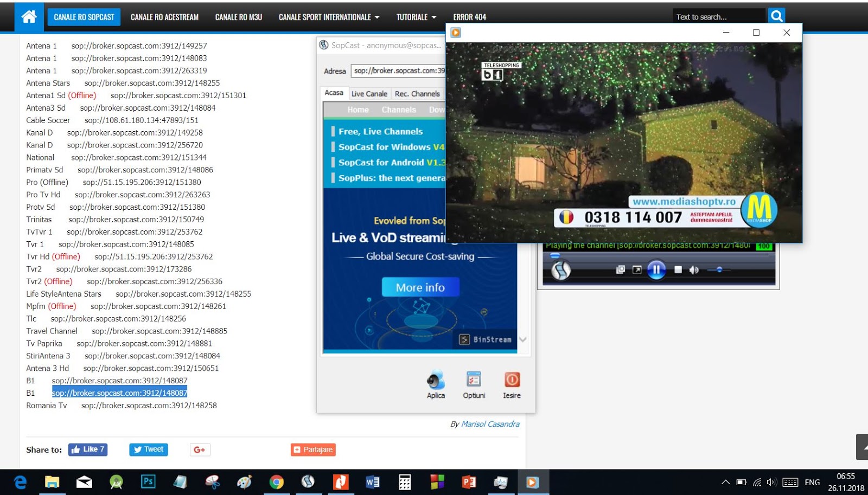This screenshot has width=868, height=495.
Task: Open the Mail app from the taskbar
Action: click(84, 482)
